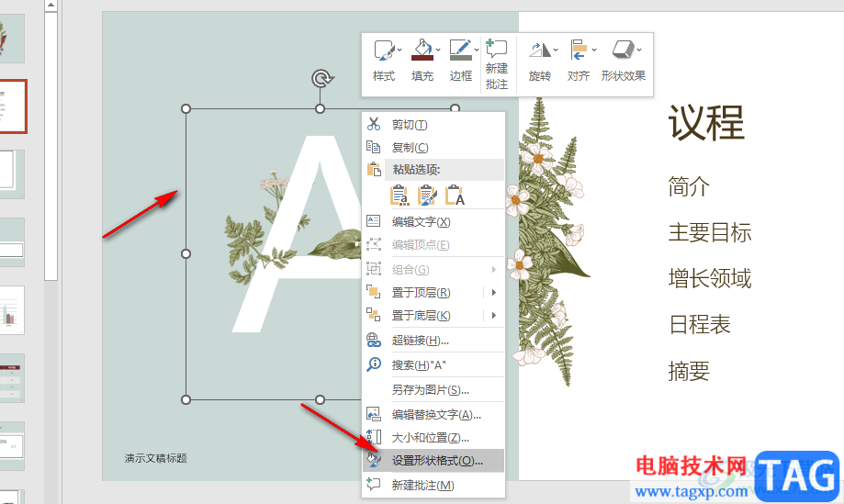Viewport: 844px width, 504px height.
Task: Click the 议程 title text
Action: tap(707, 123)
